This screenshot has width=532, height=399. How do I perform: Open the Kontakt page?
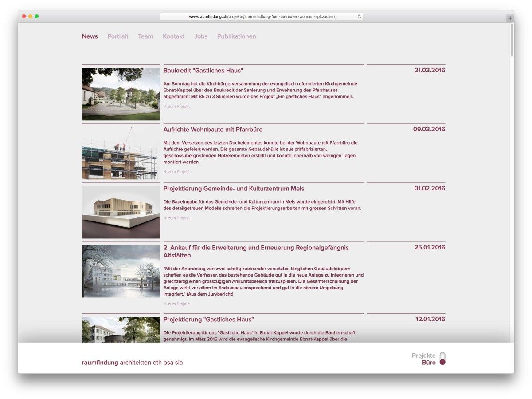click(x=173, y=36)
